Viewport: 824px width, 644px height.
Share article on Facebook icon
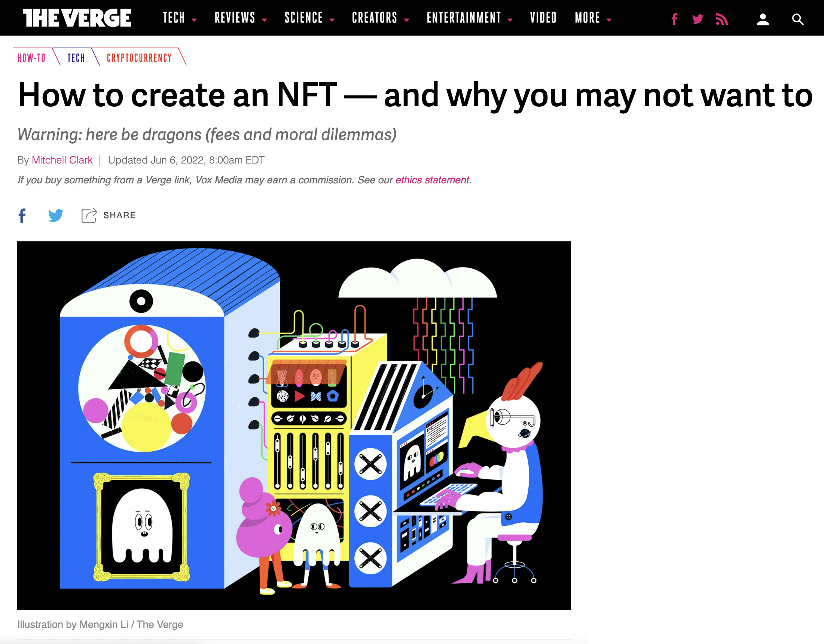[x=22, y=216]
